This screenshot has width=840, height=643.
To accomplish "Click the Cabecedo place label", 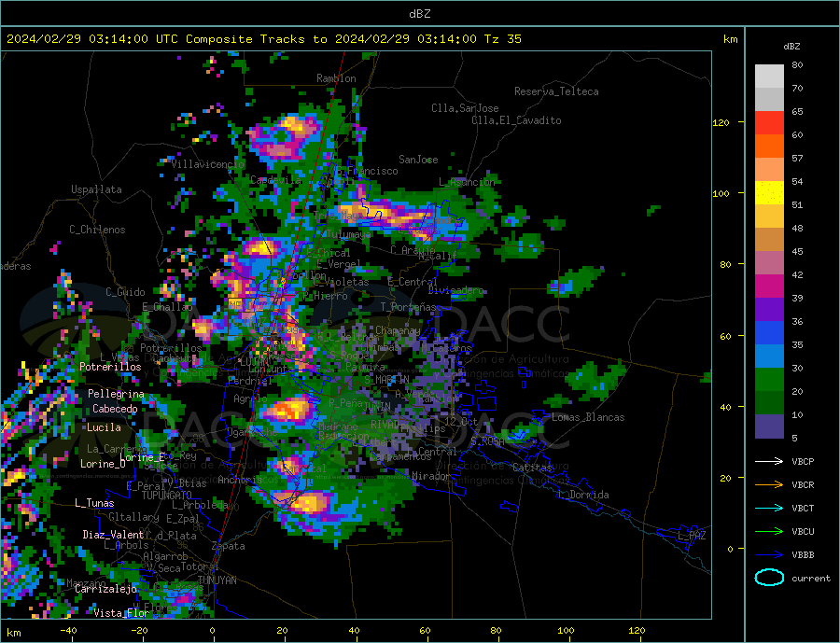I will pyautogui.click(x=115, y=409).
